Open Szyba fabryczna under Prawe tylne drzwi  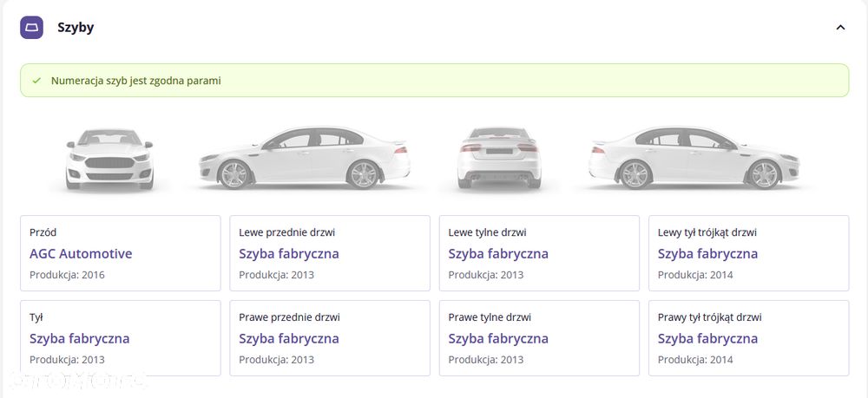tap(498, 338)
